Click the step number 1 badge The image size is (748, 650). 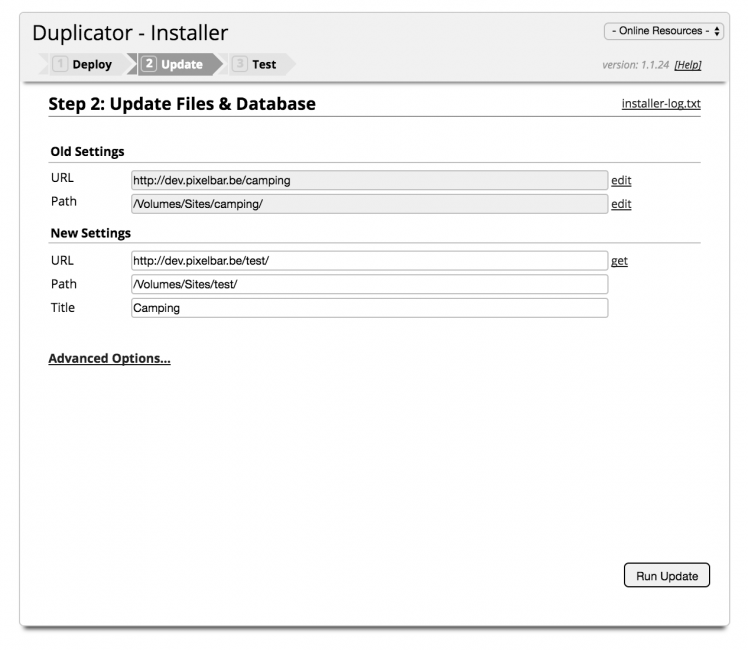60,64
